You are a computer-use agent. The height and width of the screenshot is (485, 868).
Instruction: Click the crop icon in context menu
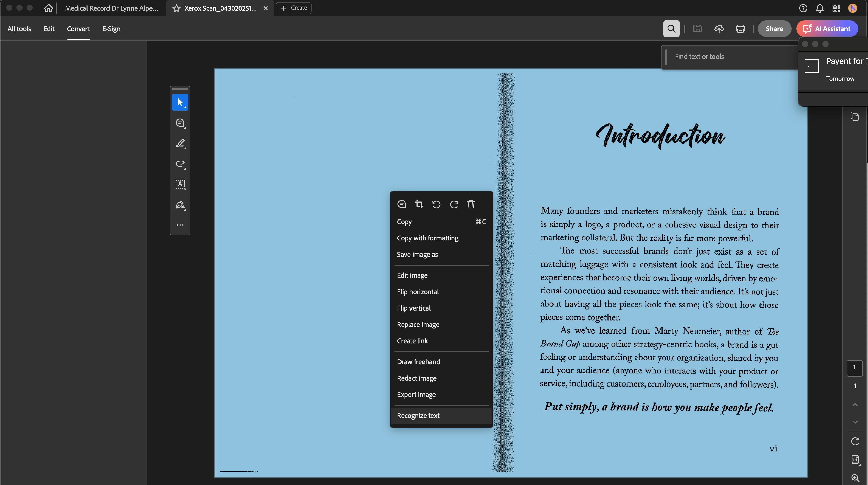[419, 204]
